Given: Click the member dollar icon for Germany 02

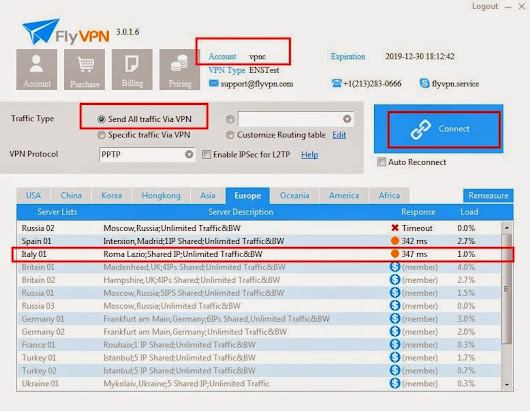Looking at the screenshot, I should tap(395, 331).
